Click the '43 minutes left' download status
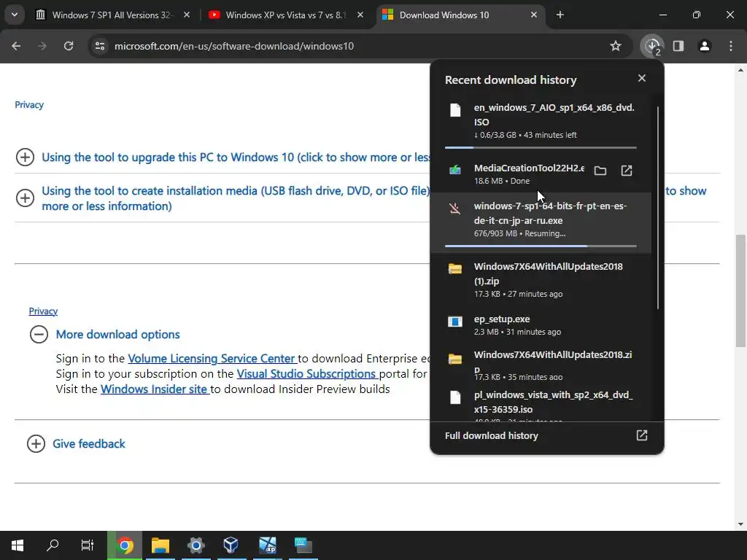 pyautogui.click(x=550, y=135)
